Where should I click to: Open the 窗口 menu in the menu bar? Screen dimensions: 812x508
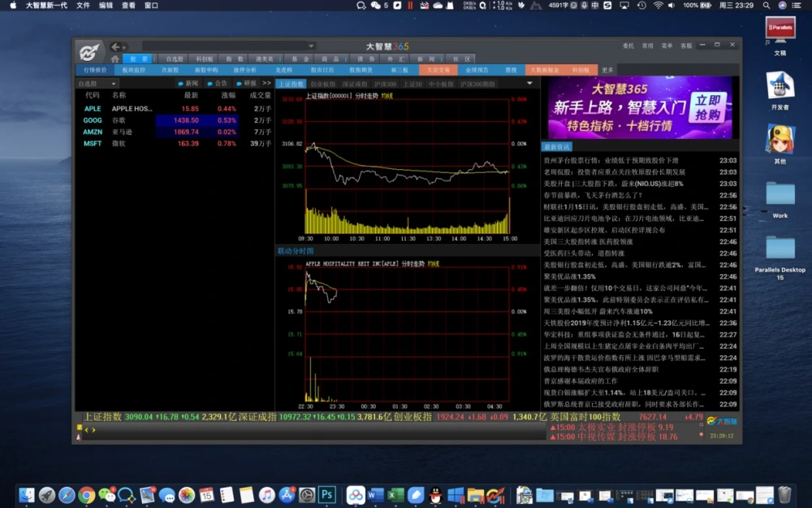coord(151,5)
